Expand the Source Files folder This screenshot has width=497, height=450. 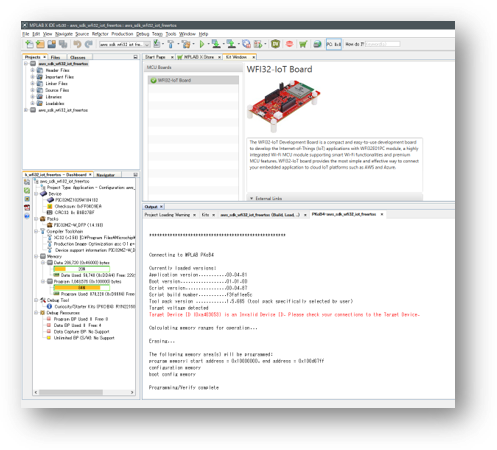coord(33,90)
